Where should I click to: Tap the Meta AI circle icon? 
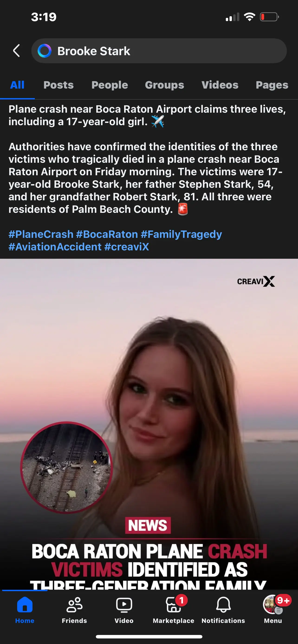point(45,51)
